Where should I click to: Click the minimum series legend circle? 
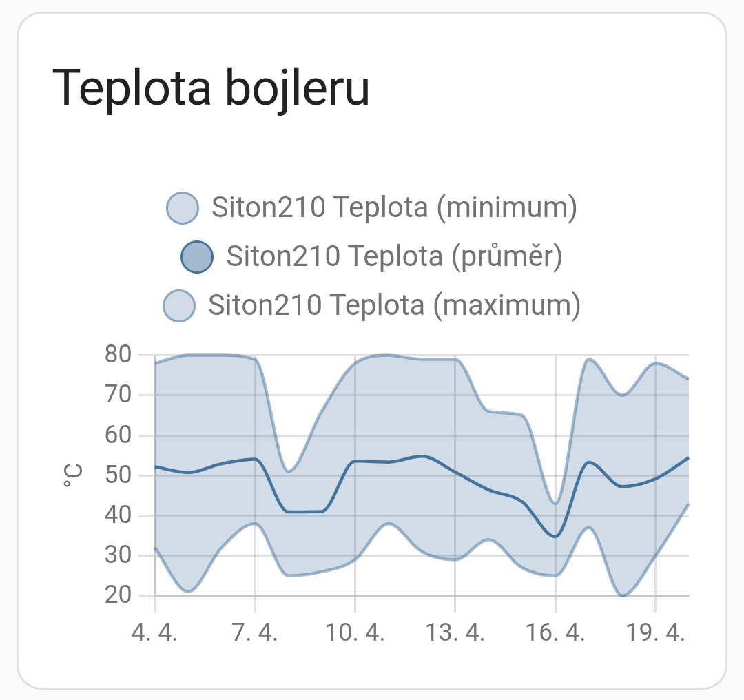[x=182, y=208]
